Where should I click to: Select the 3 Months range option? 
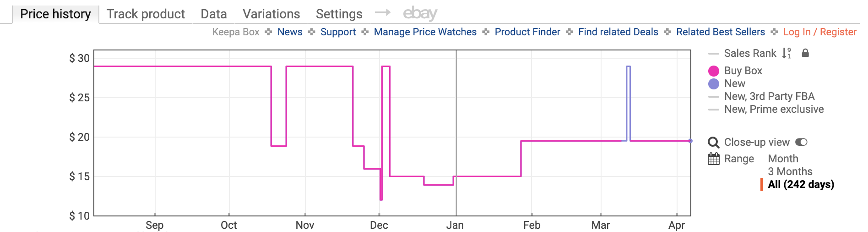(x=790, y=171)
